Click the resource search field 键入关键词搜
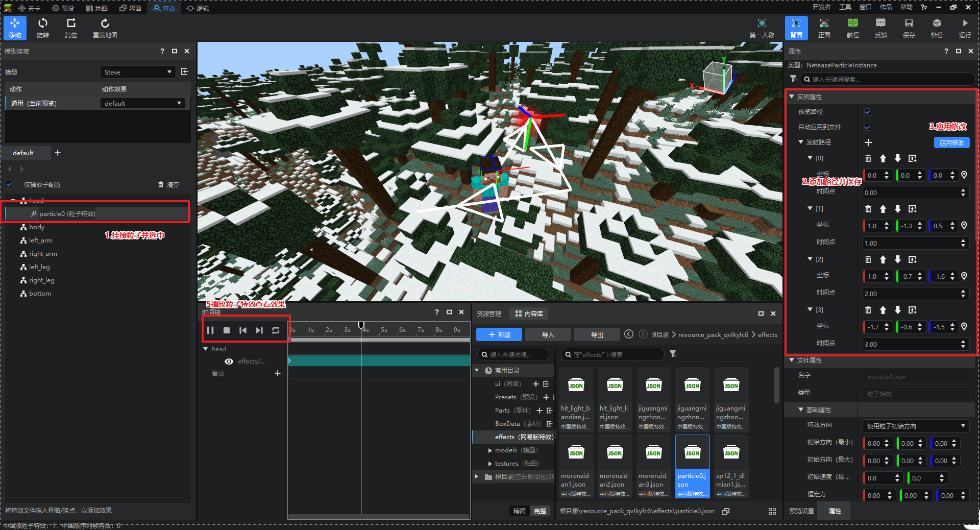The image size is (980, 530). click(513, 354)
